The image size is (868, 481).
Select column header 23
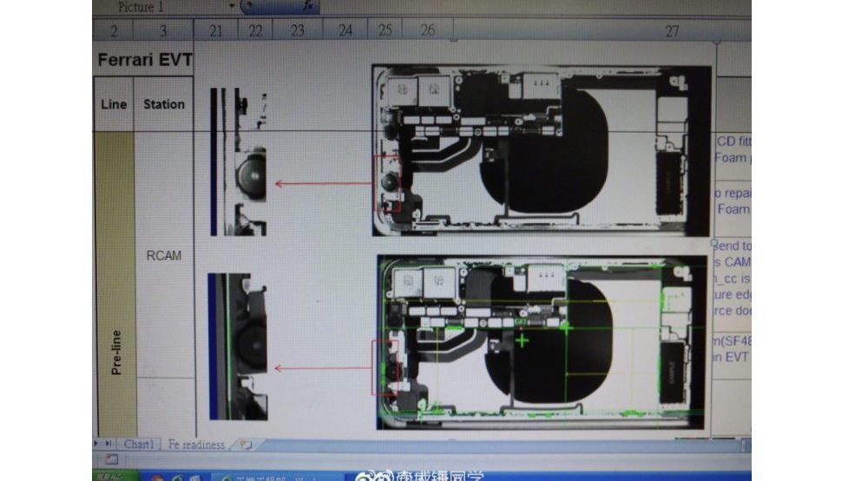click(x=297, y=30)
